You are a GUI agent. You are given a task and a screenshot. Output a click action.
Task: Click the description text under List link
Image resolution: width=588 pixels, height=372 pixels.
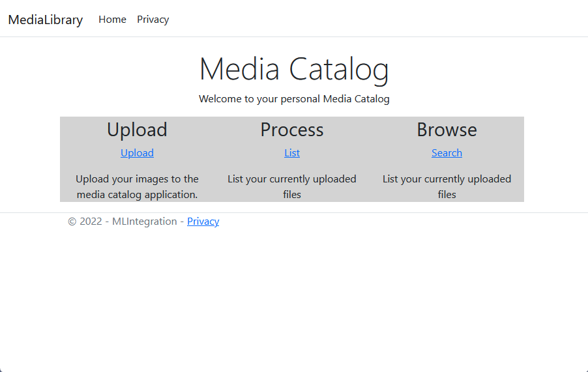pos(292,186)
